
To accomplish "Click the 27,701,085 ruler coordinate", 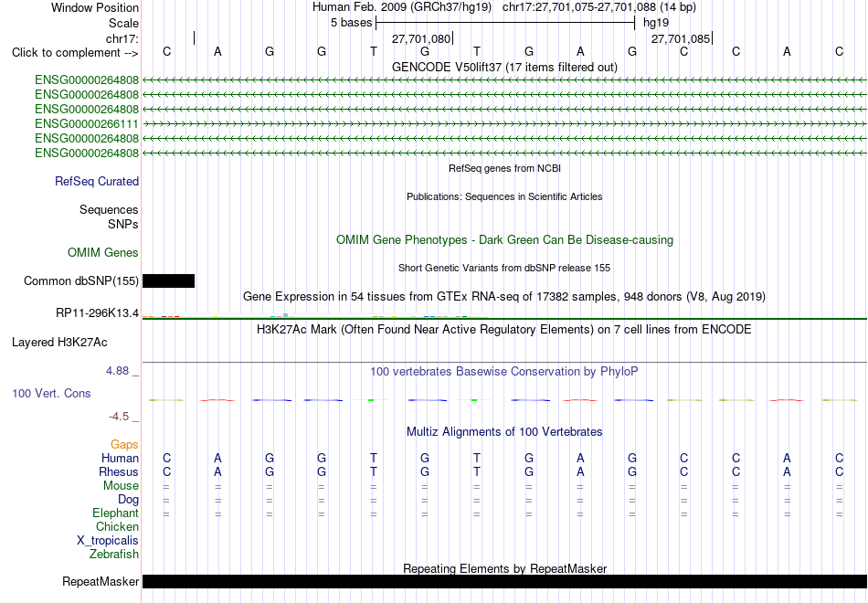I will 681,38.
